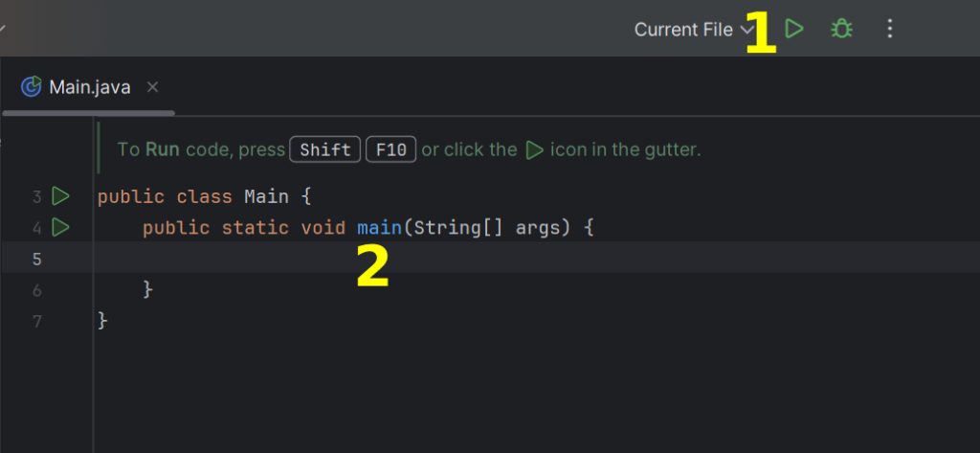Open the three-dot more actions menu

click(x=890, y=29)
